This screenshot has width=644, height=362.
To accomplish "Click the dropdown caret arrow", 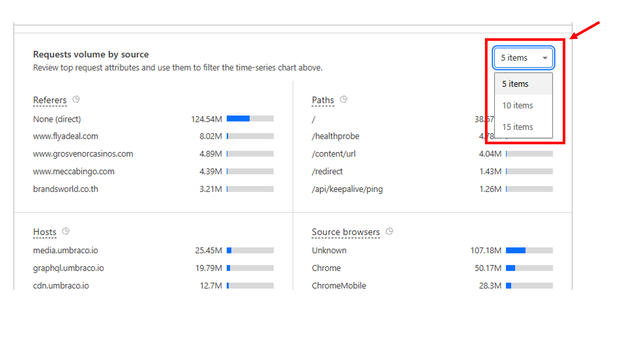I will [x=544, y=58].
